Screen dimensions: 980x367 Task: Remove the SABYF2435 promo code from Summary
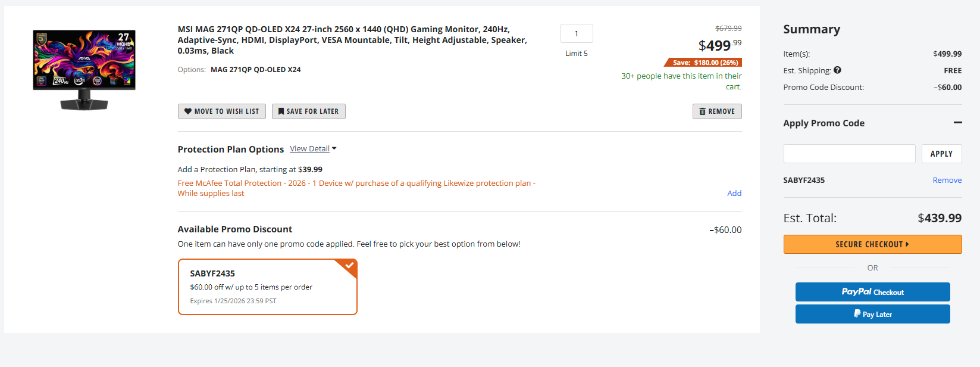(x=947, y=181)
